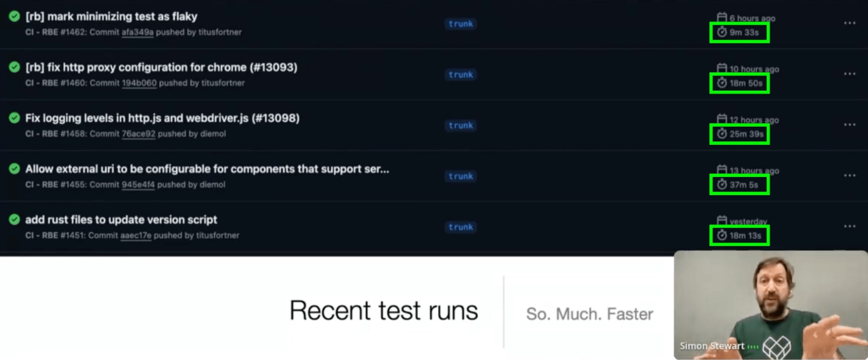Select the trunk branch label on the top run
This screenshot has width=868, height=360.
point(460,24)
